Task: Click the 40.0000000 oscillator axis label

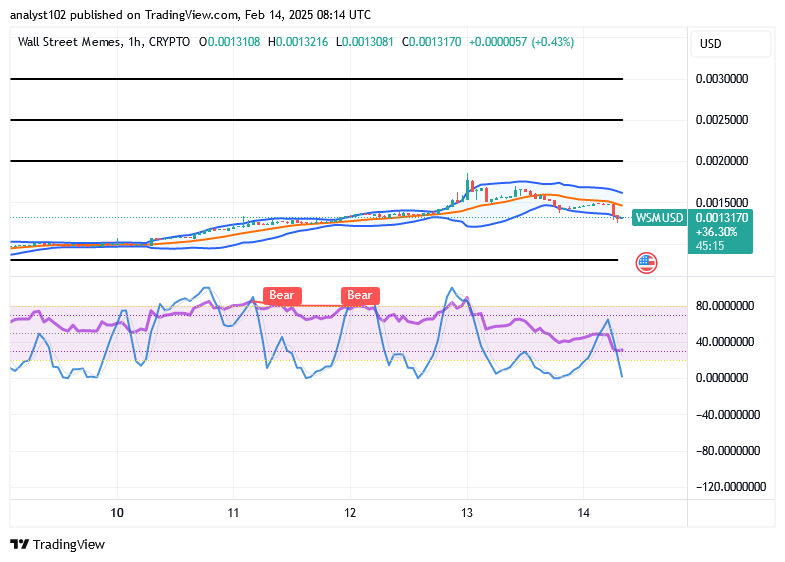Action: tap(725, 342)
